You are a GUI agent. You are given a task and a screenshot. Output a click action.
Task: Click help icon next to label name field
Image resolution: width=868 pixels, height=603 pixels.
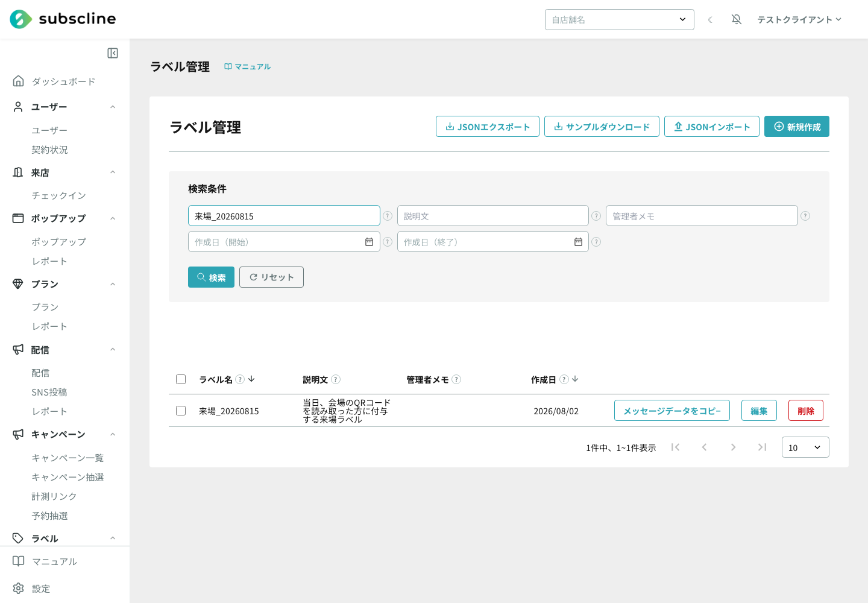pos(388,216)
